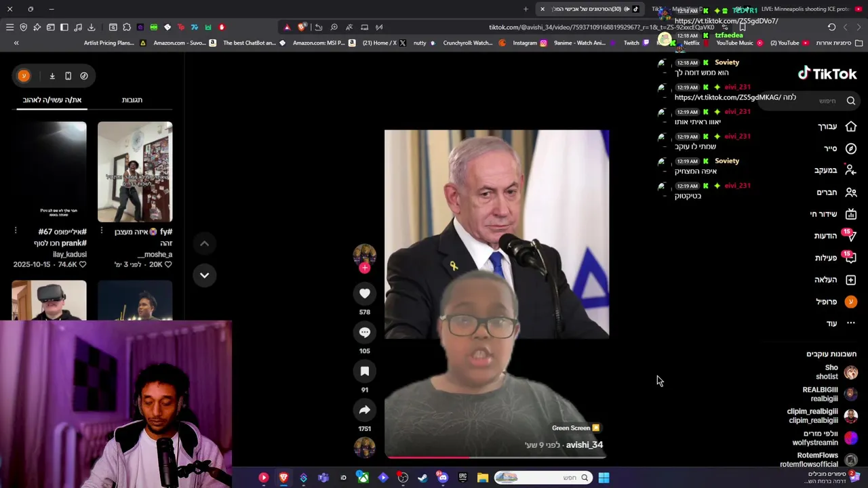Open Discord from the taskbar

(x=443, y=478)
